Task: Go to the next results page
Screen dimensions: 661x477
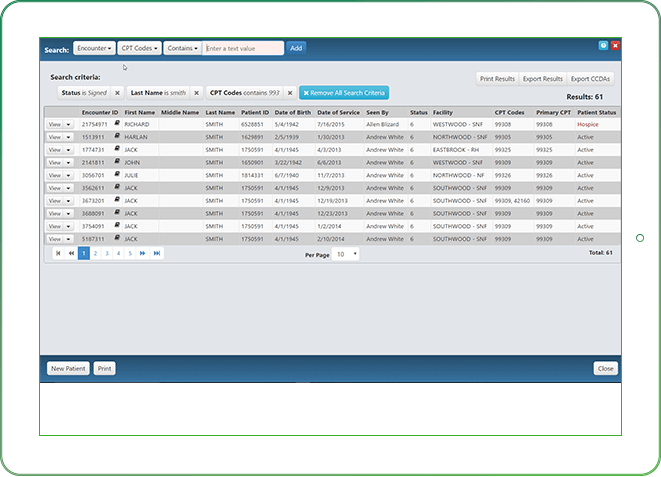Action: tap(143, 254)
